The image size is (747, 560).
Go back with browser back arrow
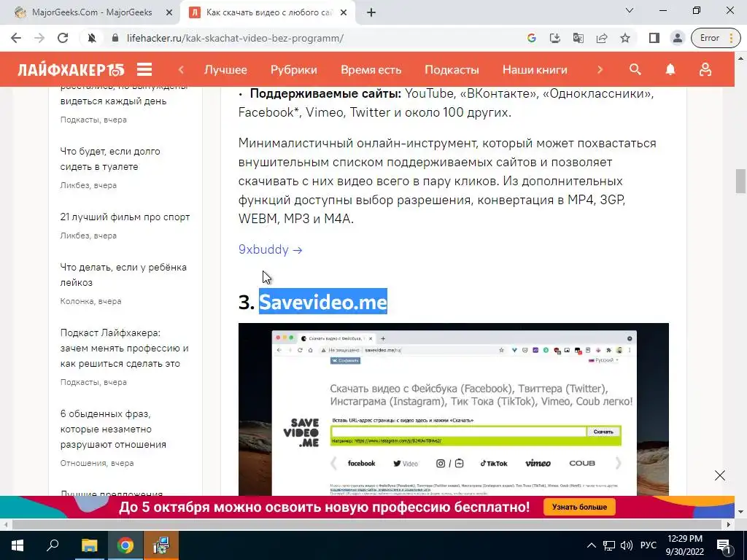point(16,38)
